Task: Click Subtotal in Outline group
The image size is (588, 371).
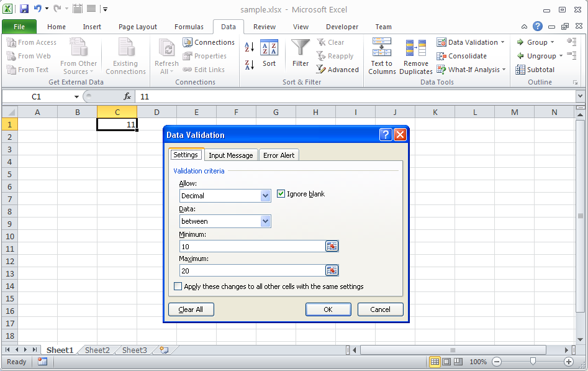Action: [535, 70]
